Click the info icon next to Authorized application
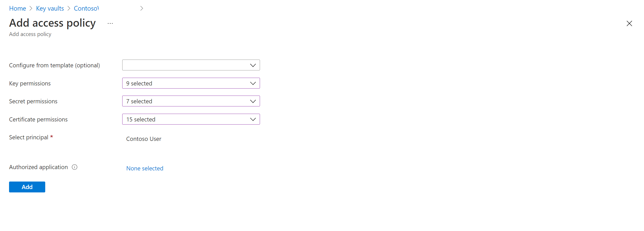Screen dimensions: 644x231 coord(74,167)
